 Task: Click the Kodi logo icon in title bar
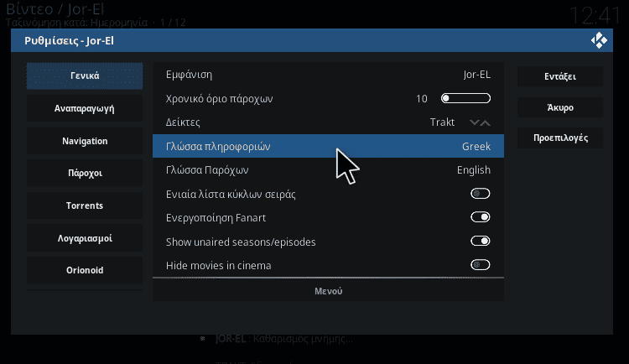pyautogui.click(x=599, y=40)
